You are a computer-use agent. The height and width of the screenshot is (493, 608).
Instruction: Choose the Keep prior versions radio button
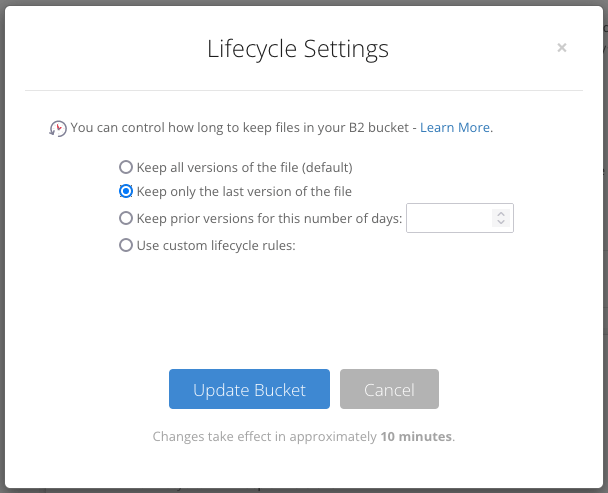click(126, 218)
